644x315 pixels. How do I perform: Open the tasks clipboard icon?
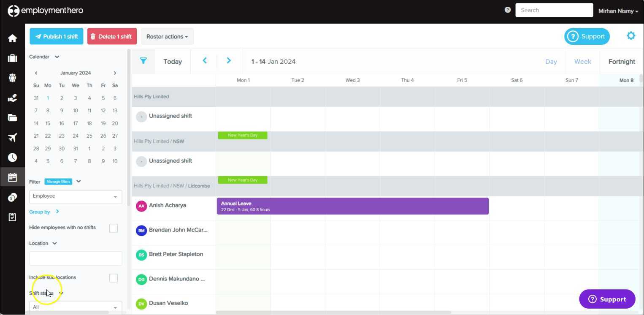[x=12, y=217]
